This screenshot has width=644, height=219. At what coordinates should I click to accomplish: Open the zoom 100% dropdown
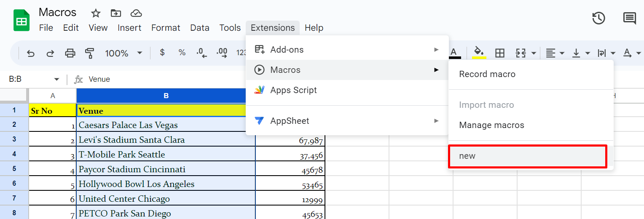click(x=123, y=53)
